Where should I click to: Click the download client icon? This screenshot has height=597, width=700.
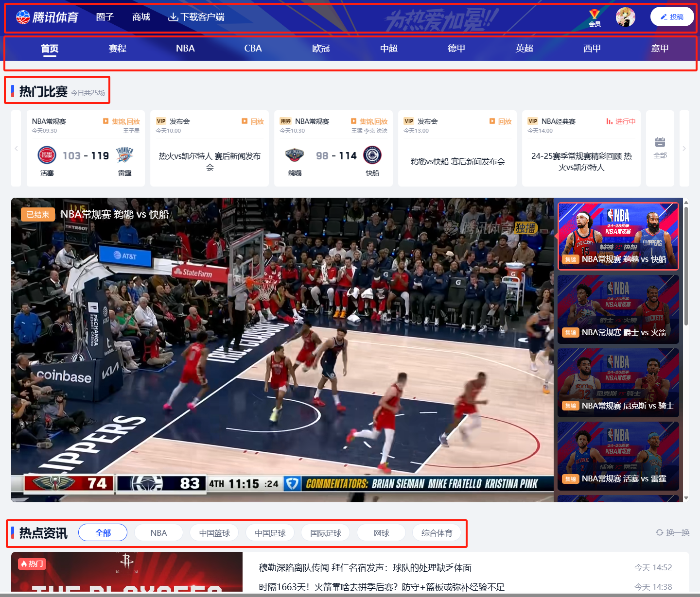tap(173, 17)
